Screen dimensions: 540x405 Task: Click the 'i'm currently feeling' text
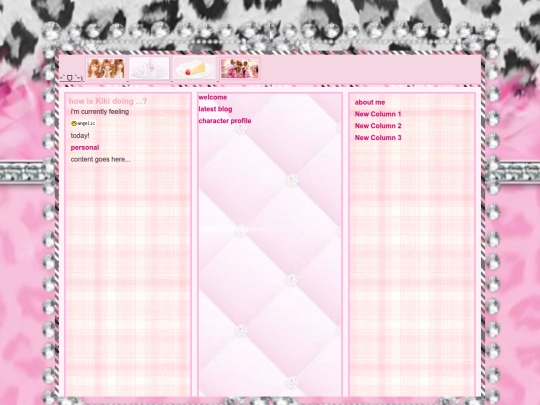click(100, 112)
